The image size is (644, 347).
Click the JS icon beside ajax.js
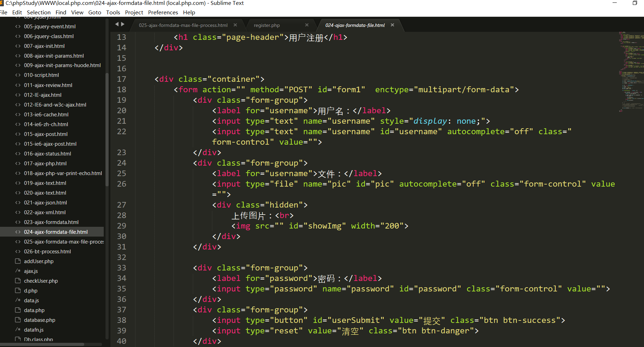tap(18, 271)
